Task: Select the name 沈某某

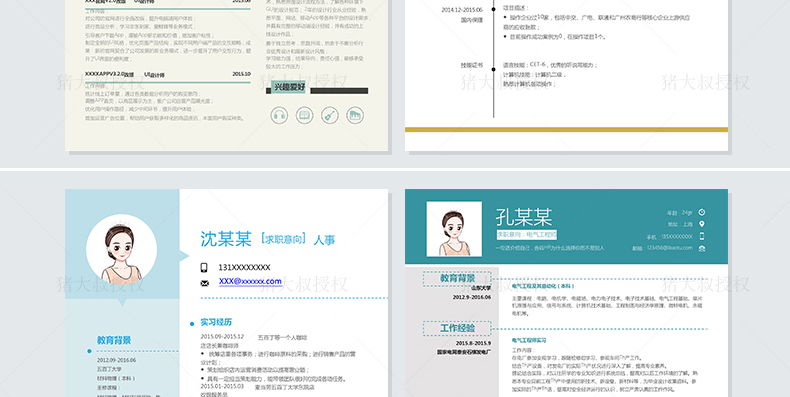Action: pyautogui.click(x=226, y=239)
